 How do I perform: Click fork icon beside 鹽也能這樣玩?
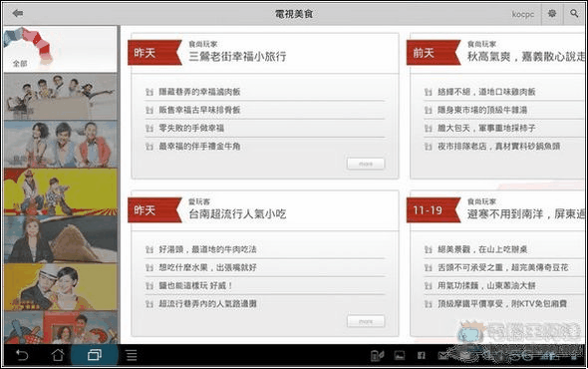149,286
